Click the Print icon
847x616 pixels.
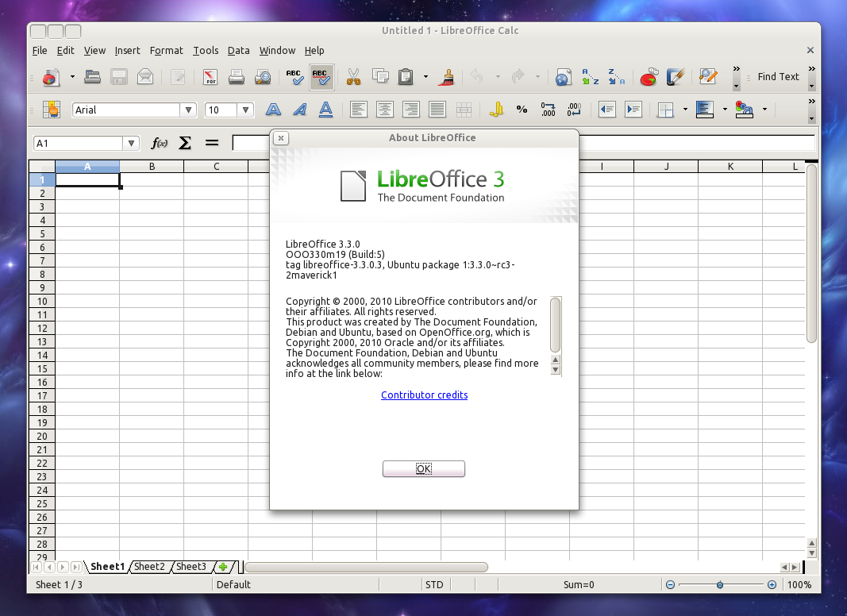[236, 77]
